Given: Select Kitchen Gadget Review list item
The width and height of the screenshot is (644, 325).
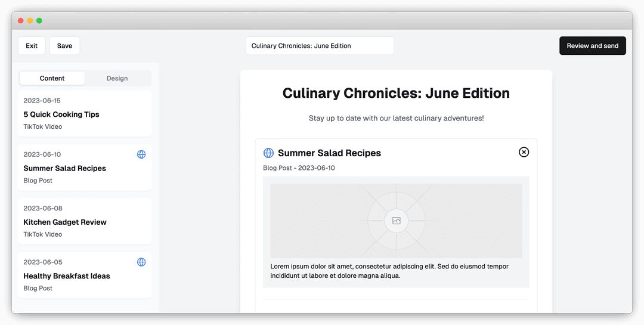Looking at the screenshot, I should (85, 221).
